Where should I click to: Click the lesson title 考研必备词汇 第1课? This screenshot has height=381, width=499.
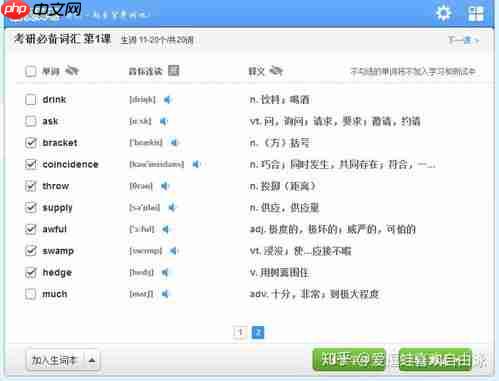[62, 39]
